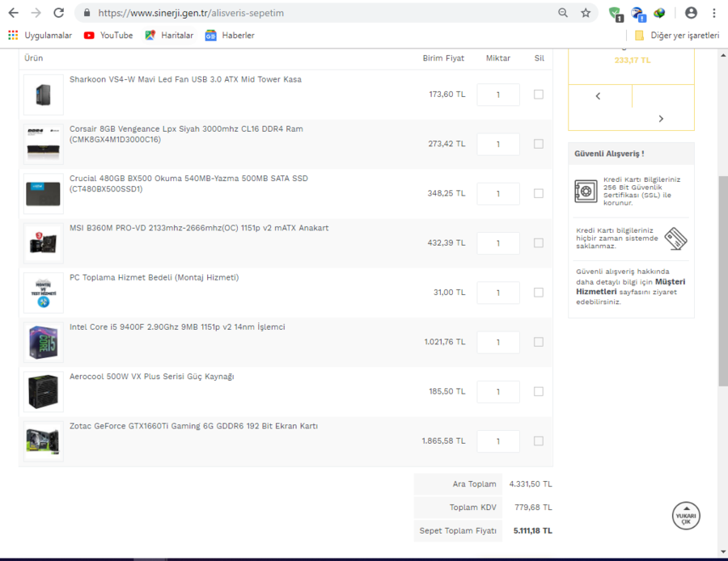Open the blue globe extension icon

638,14
